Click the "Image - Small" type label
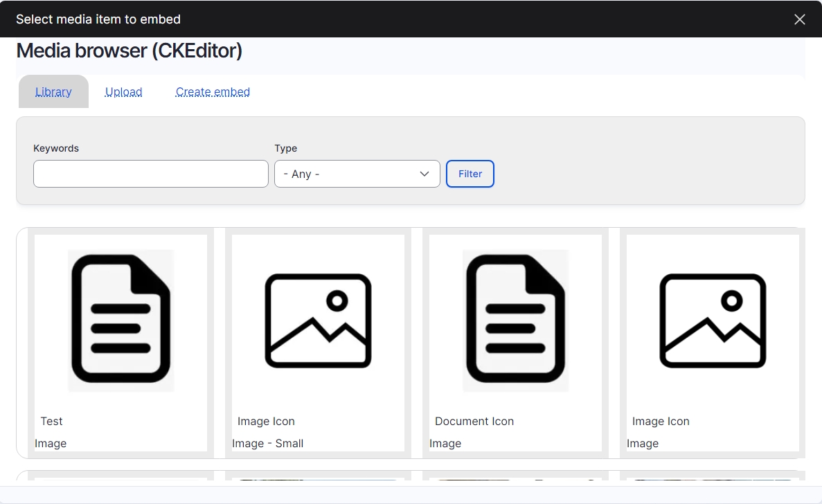The height and width of the screenshot is (504, 822). point(268,443)
